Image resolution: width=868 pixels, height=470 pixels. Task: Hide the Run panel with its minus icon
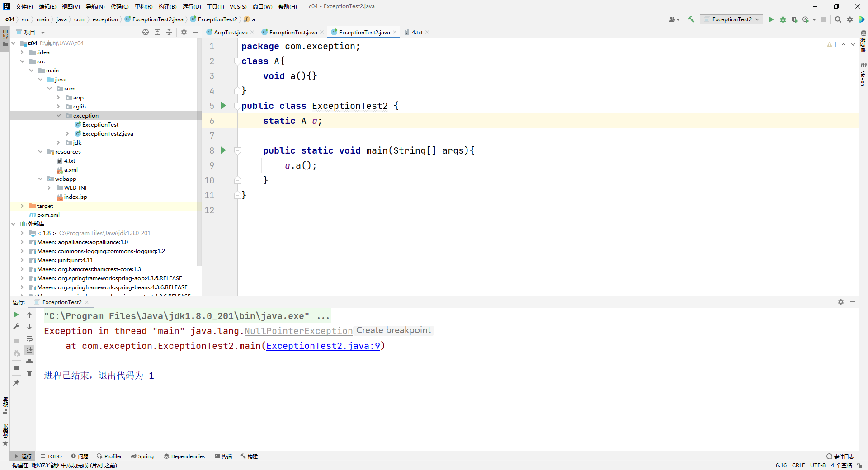click(853, 302)
